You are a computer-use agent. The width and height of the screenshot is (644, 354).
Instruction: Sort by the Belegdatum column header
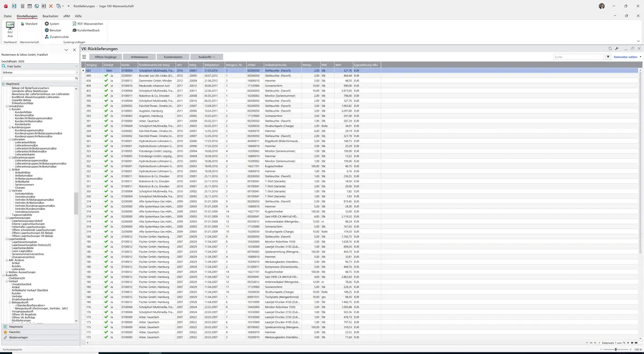[x=214, y=65]
